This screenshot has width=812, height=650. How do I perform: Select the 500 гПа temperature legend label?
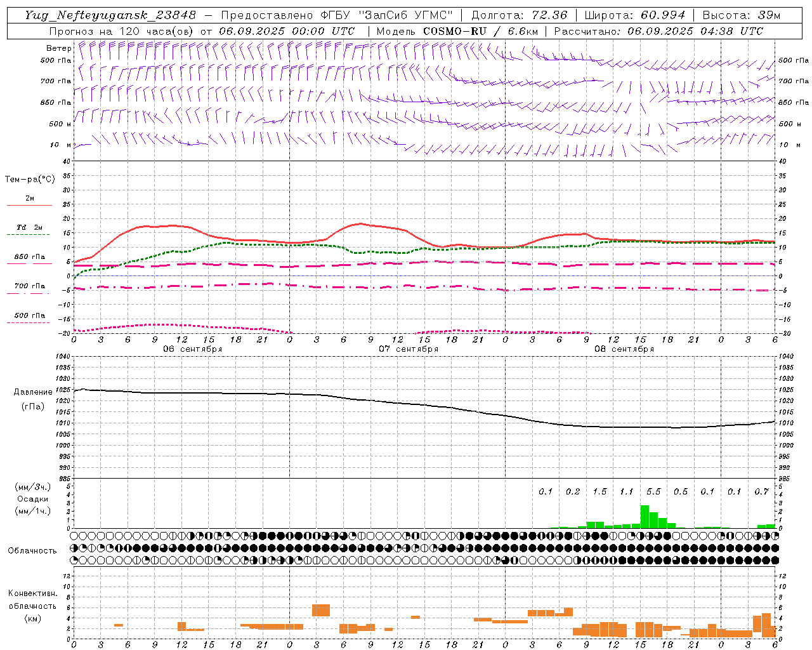click(30, 315)
